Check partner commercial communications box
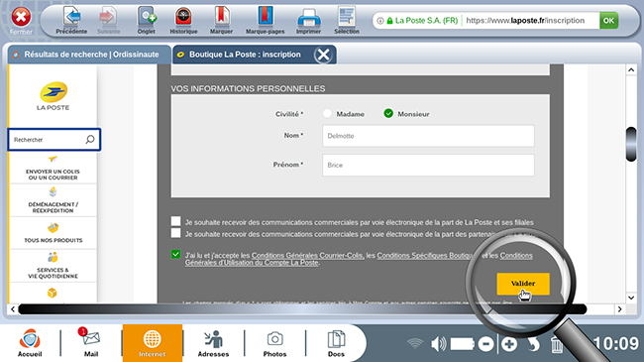Image resolution: width=644 pixels, height=362 pixels. (x=175, y=233)
